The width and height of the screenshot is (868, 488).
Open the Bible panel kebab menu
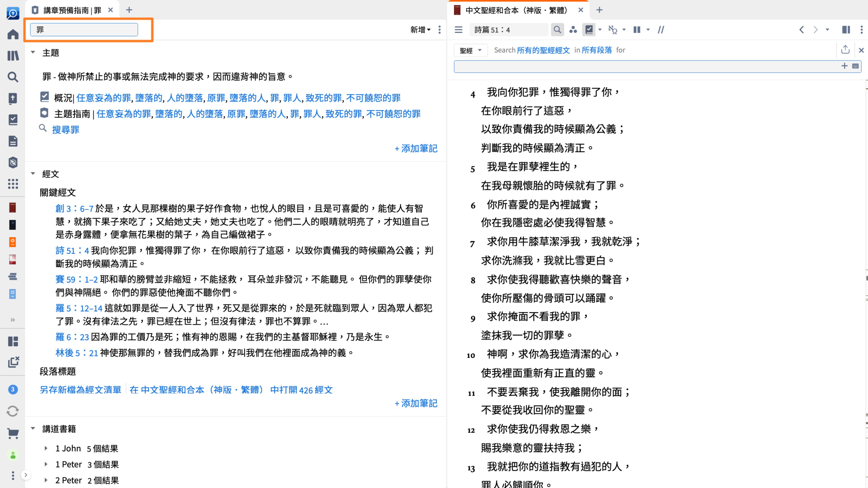point(861,30)
